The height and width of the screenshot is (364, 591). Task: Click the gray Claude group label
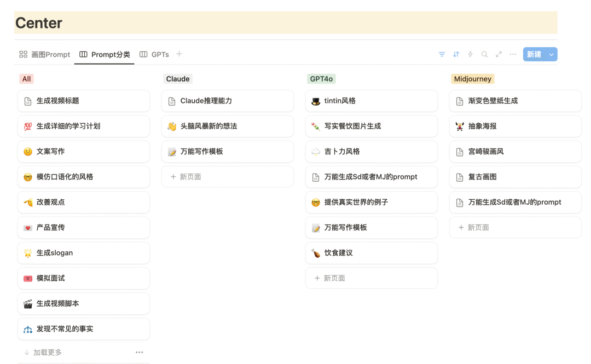[178, 79]
